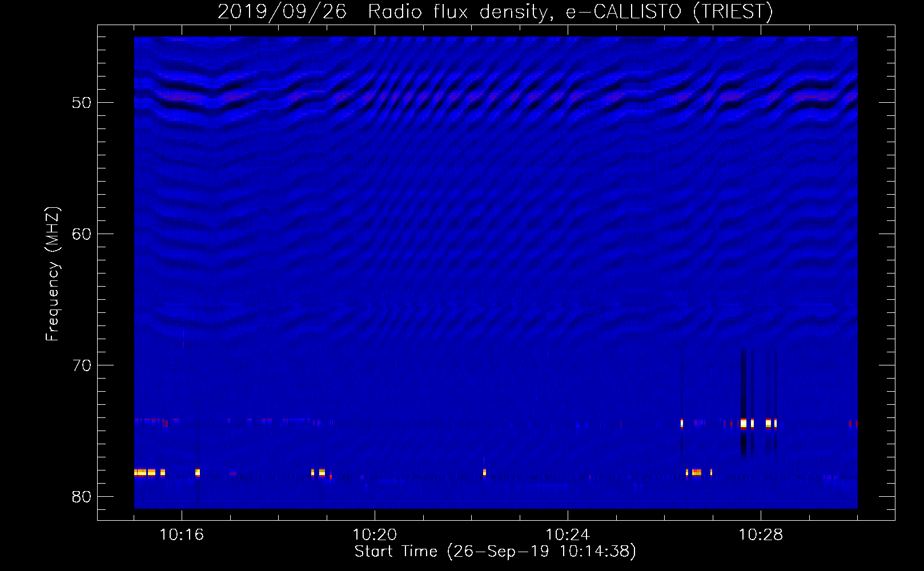Click the 80 MHz frequency tick label

point(82,497)
